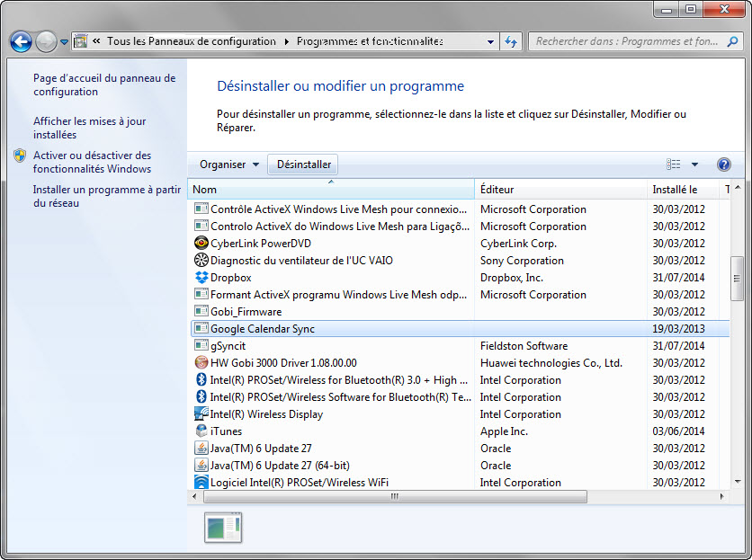Viewport: 752px width, 560px height.
Task: Select the Gobi_Firmware program name
Action: coord(246,312)
